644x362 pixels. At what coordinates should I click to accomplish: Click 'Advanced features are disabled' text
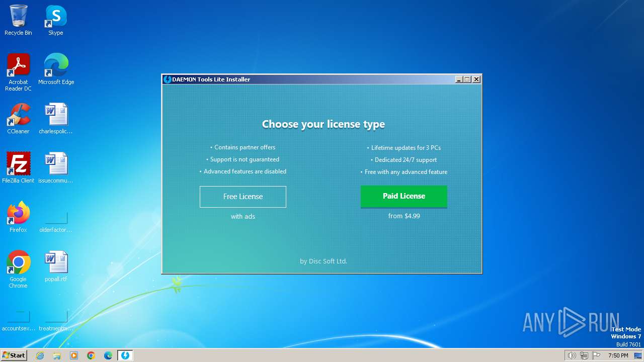[245, 171]
